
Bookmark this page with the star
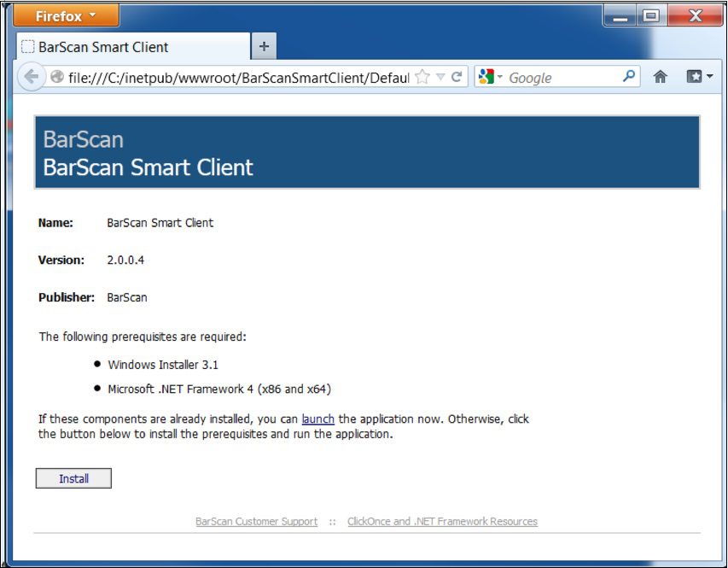422,77
